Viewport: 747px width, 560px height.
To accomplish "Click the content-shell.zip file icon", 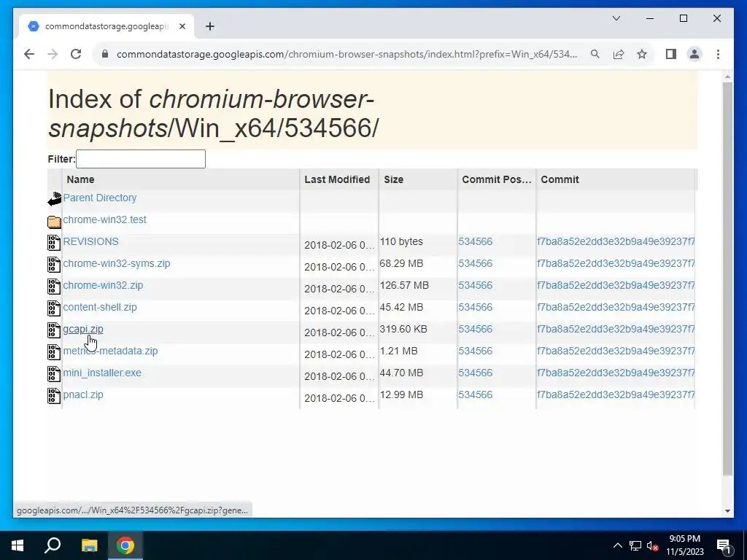I will click(x=54, y=308).
